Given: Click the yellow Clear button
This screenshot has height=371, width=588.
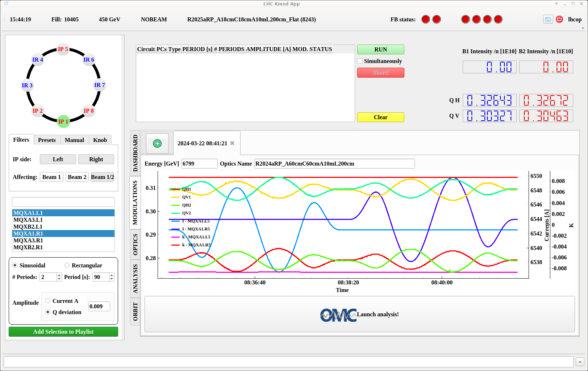Looking at the screenshot, I should coord(381,117).
